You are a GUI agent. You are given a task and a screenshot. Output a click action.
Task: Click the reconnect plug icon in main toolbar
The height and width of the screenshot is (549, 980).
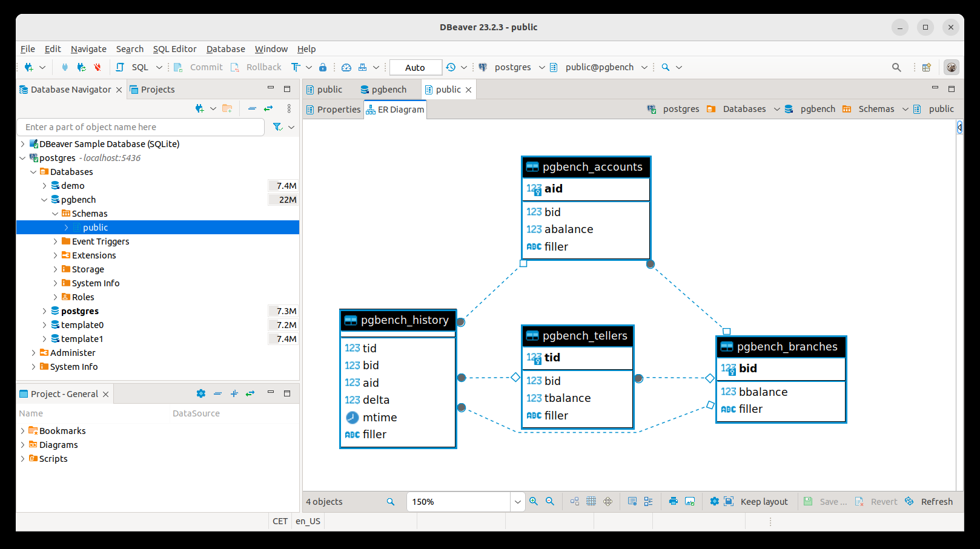[x=81, y=67]
